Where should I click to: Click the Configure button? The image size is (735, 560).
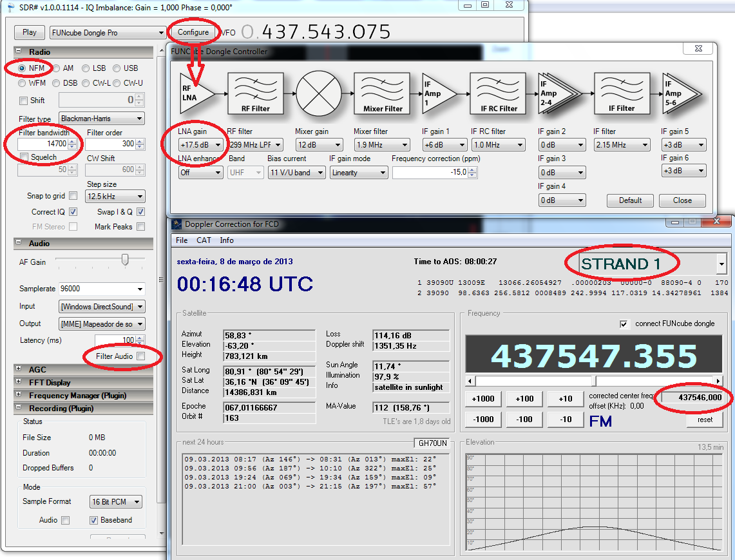tap(193, 32)
